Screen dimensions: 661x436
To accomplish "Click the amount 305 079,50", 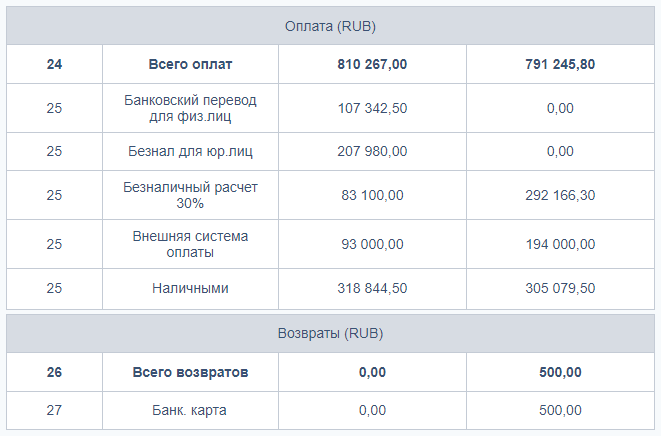I will click(x=560, y=288).
